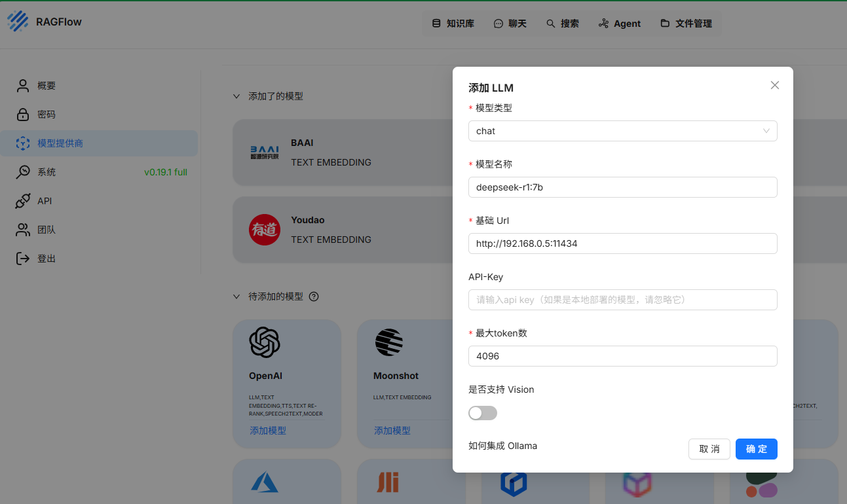Toggle the 是否支持 Vision switch

click(483, 413)
